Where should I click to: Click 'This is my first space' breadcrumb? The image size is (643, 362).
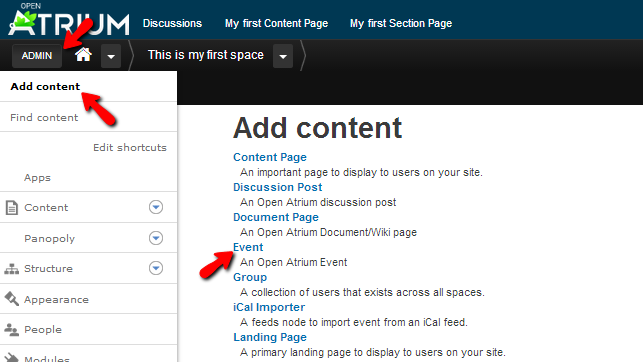tap(206, 55)
